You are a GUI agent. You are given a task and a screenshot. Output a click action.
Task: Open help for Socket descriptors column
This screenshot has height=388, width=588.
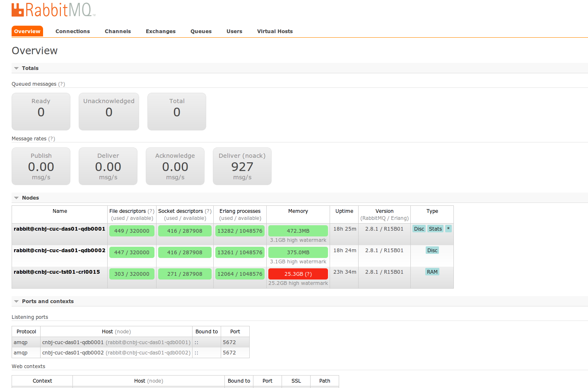tap(208, 211)
